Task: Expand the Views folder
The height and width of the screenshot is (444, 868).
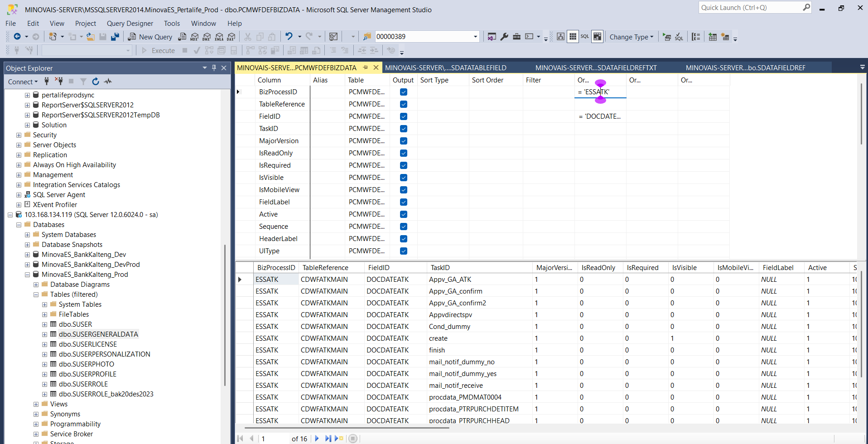Action: (36, 404)
